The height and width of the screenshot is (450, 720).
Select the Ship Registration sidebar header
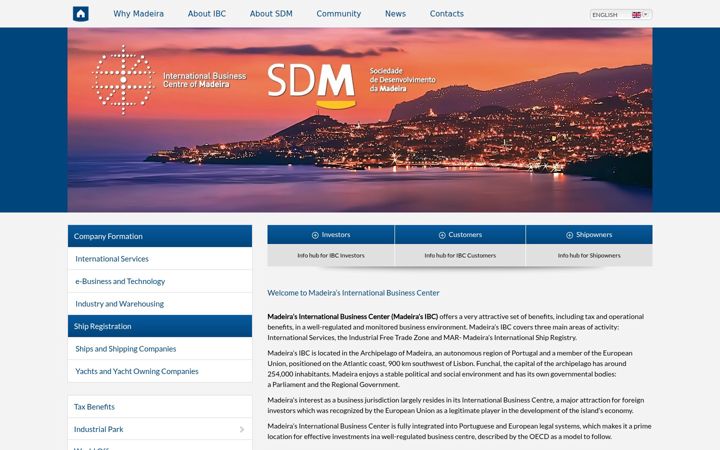(160, 326)
